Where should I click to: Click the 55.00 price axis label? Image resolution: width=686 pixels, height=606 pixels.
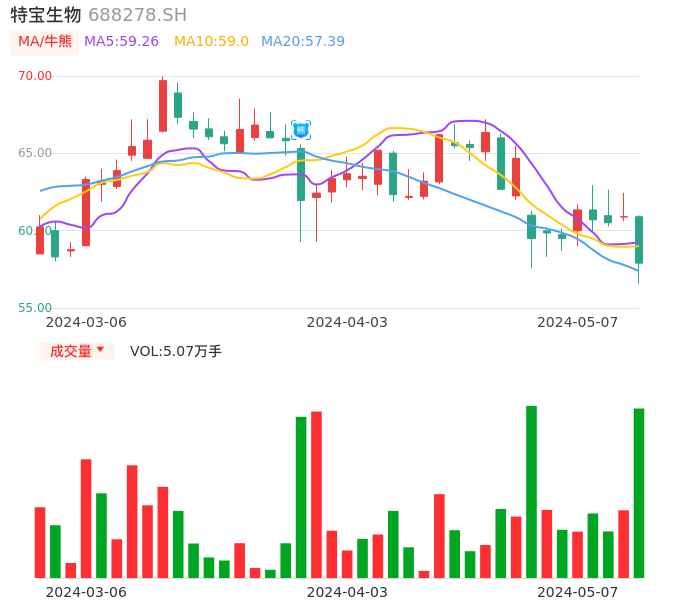pos(35,308)
